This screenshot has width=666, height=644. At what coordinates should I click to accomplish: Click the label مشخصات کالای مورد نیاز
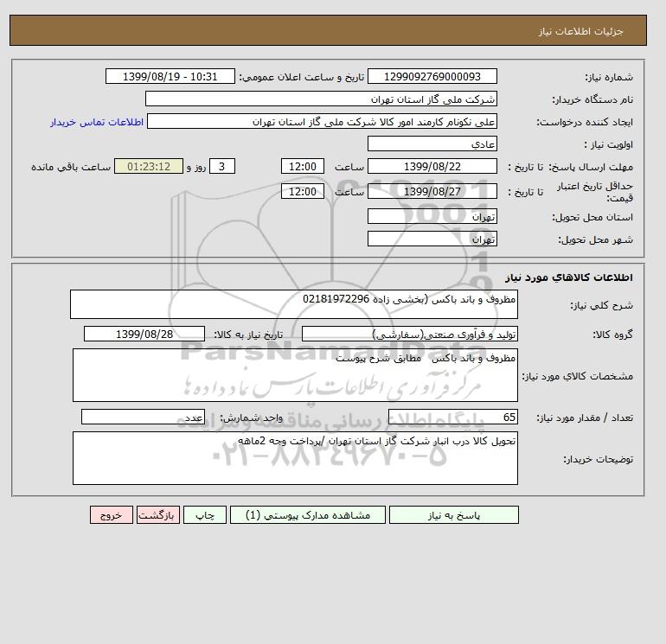point(577,376)
